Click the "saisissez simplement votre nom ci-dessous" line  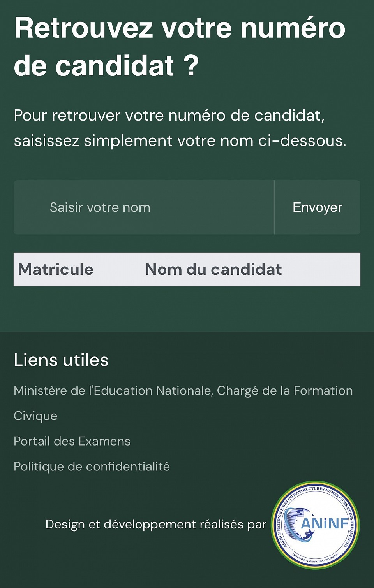180,141
